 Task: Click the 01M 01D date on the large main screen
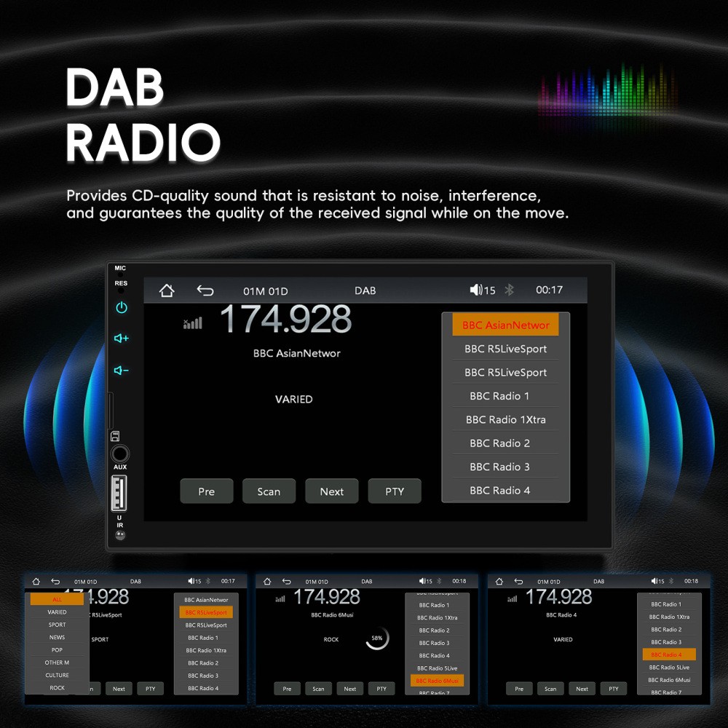click(266, 291)
